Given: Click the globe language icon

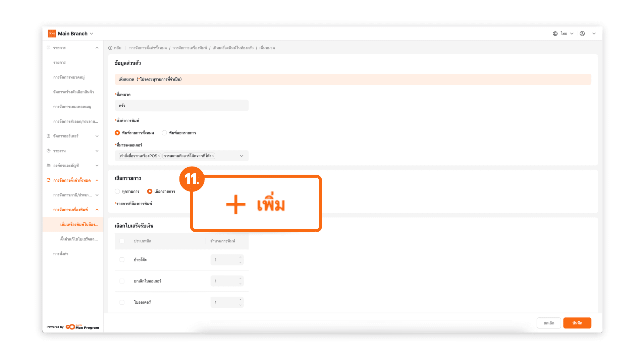Looking at the screenshot, I should (x=555, y=34).
